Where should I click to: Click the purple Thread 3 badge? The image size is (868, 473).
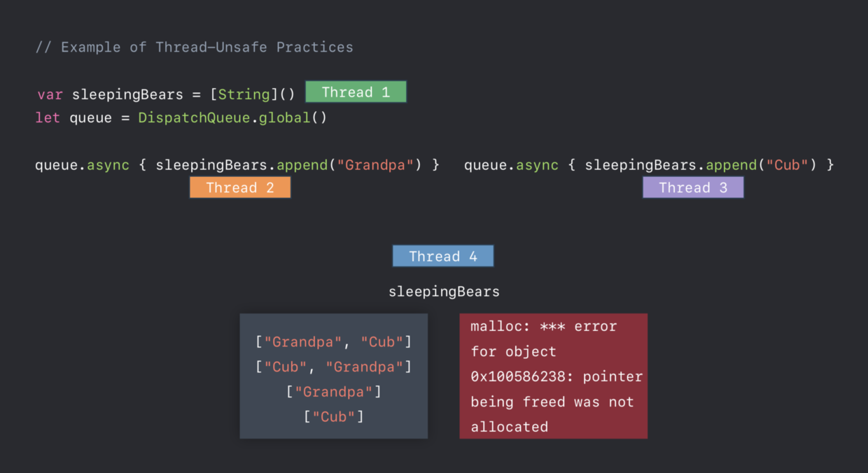693,188
